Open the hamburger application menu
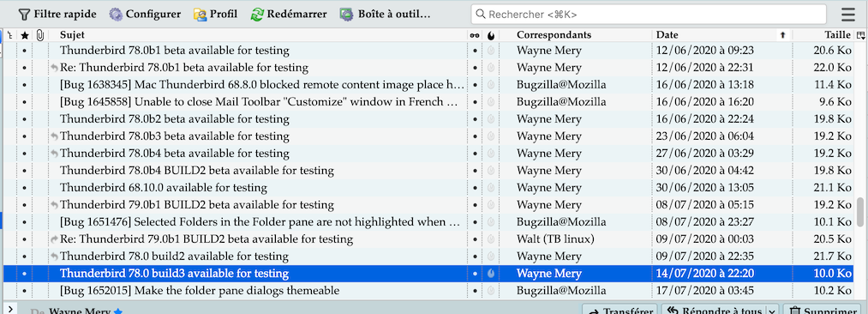 pyautogui.click(x=847, y=15)
